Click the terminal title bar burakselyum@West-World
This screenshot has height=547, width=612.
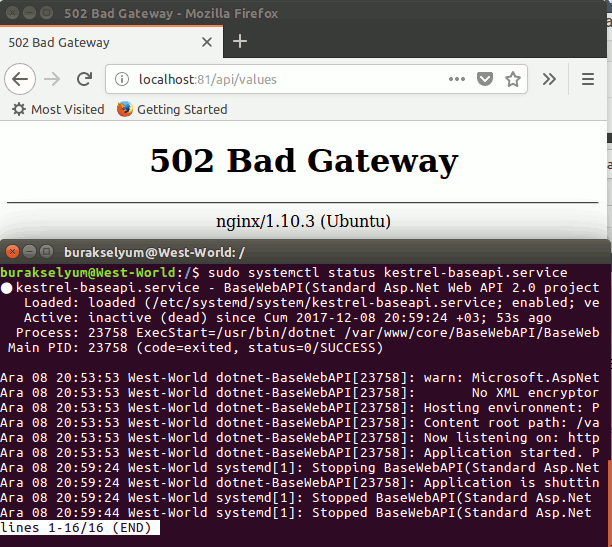pos(300,252)
